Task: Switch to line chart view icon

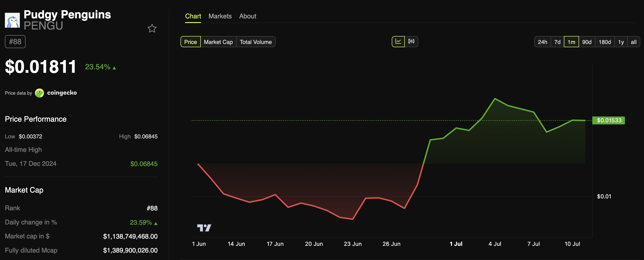Action: pos(398,41)
